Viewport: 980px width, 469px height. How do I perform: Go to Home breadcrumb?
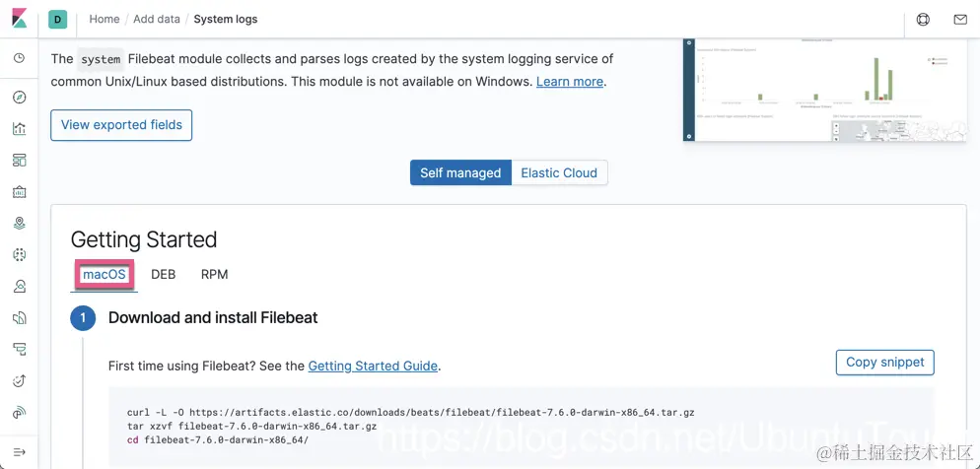[x=105, y=20]
